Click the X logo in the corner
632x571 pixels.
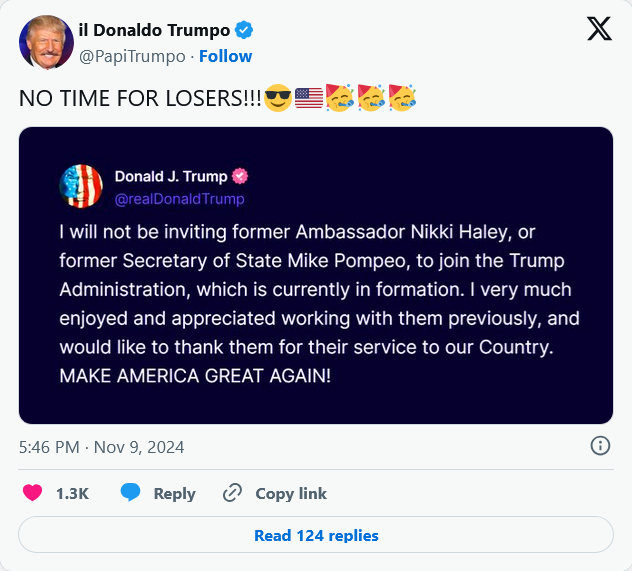point(599,30)
